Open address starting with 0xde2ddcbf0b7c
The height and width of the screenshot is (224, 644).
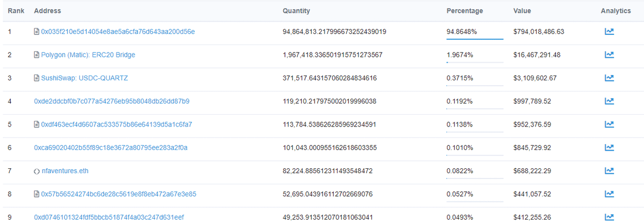[x=111, y=101]
